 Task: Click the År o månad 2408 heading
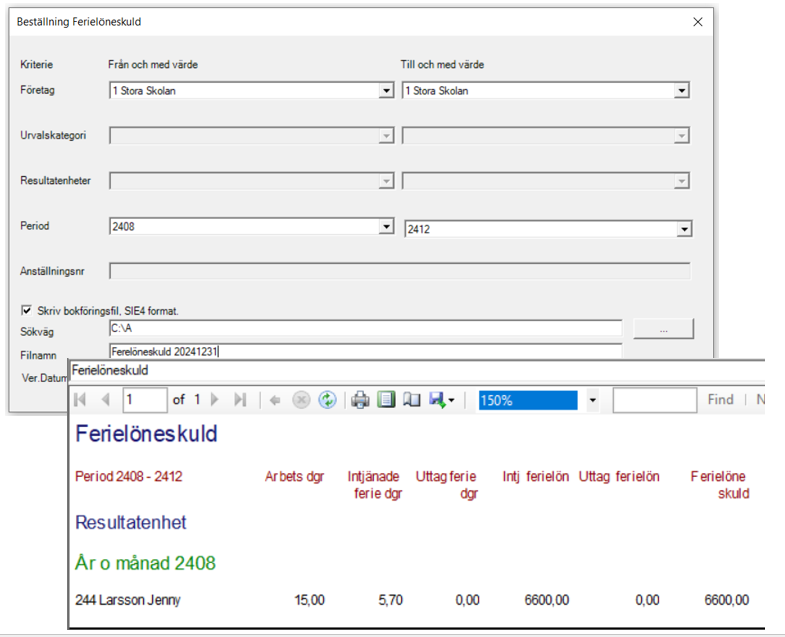coord(145,563)
